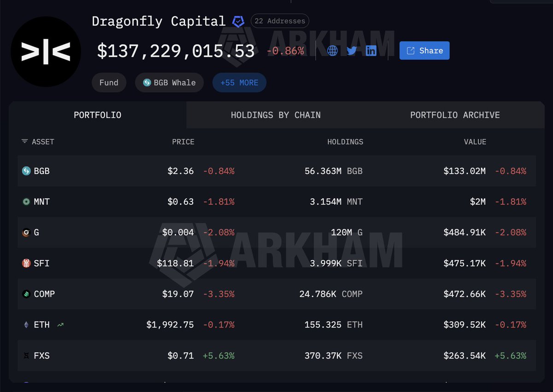The height and width of the screenshot is (392, 553).
Task: Click the COMP token icon
Action: pyautogui.click(x=27, y=294)
